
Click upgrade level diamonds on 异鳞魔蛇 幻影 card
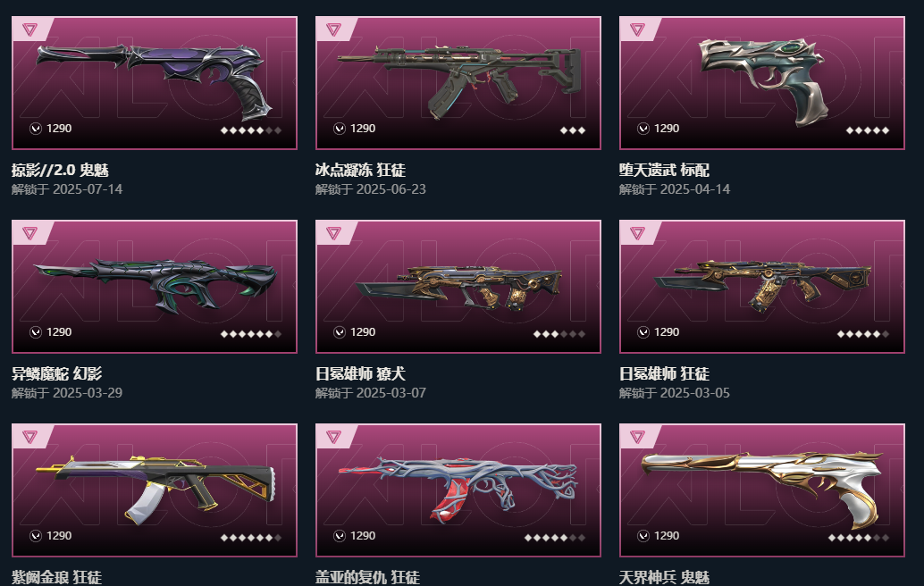click(x=251, y=334)
